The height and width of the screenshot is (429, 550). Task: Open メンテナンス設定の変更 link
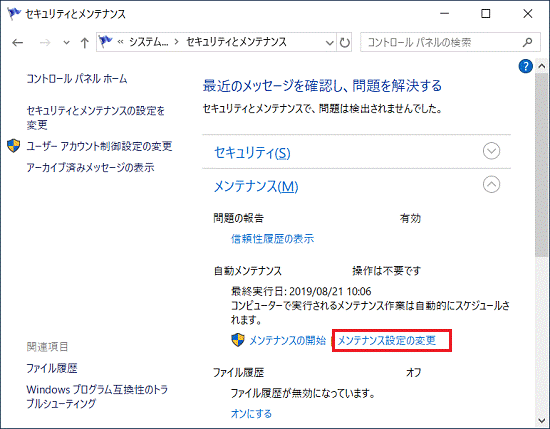[387, 340]
